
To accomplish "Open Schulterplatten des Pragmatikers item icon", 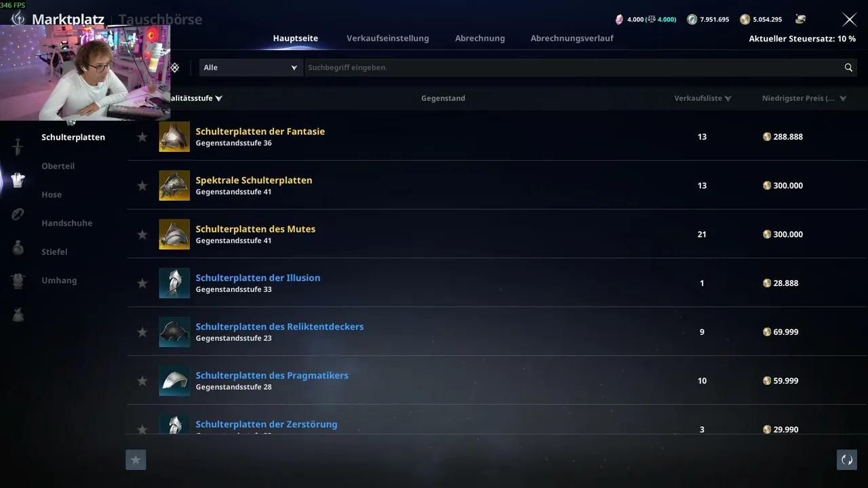I will click(x=174, y=381).
